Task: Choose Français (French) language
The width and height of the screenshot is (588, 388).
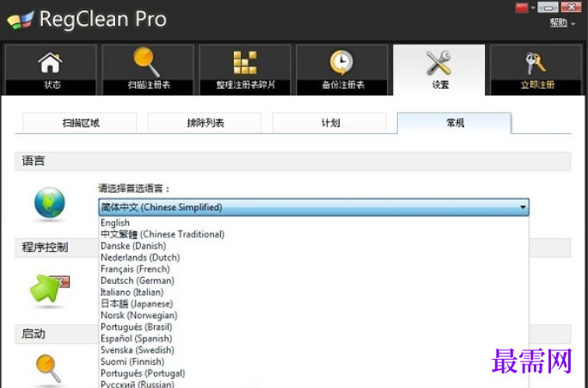Action: click(x=314, y=269)
